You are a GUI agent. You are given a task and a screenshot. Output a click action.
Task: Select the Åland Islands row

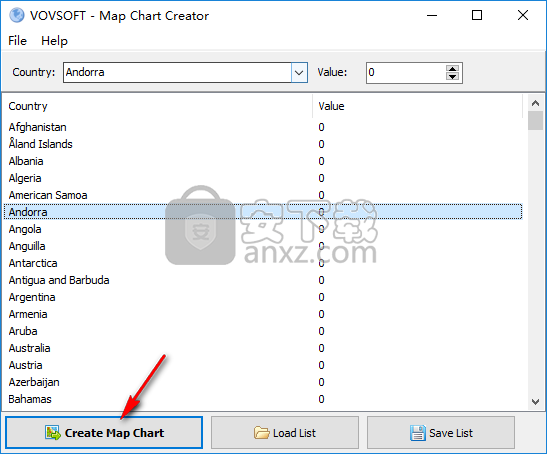click(x=263, y=144)
